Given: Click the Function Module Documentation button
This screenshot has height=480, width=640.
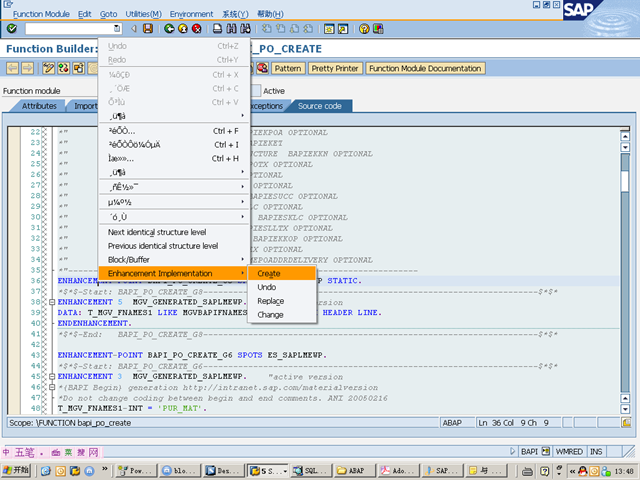Looking at the screenshot, I should coord(425,69).
